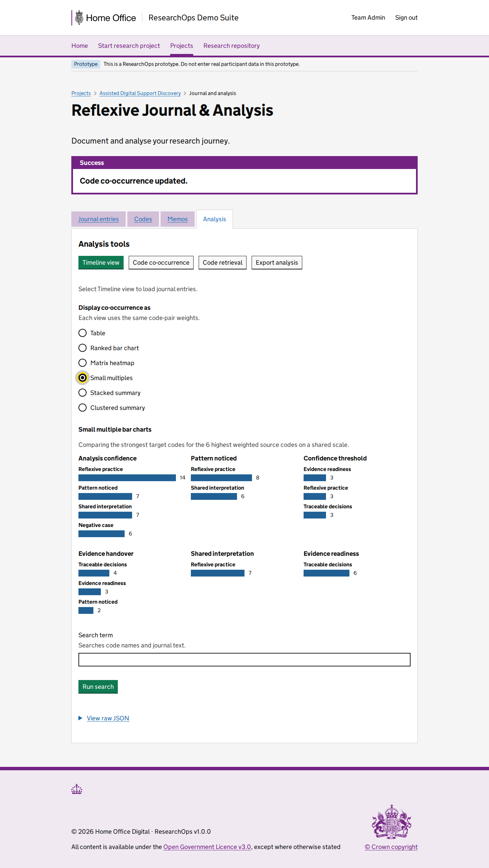Click the Shared interpretation Reflexive practice bar valued 7
The image size is (489, 868).
click(x=218, y=573)
